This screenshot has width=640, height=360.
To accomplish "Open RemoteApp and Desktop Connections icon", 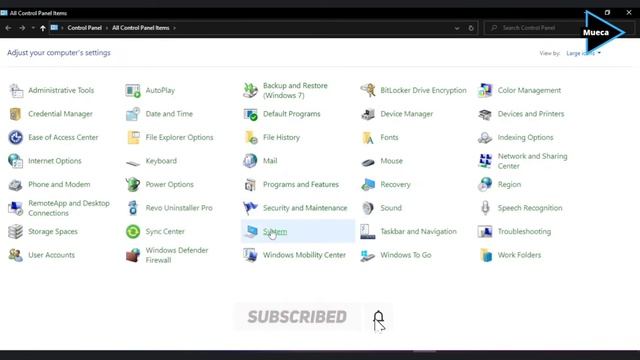I will click(x=16, y=208).
